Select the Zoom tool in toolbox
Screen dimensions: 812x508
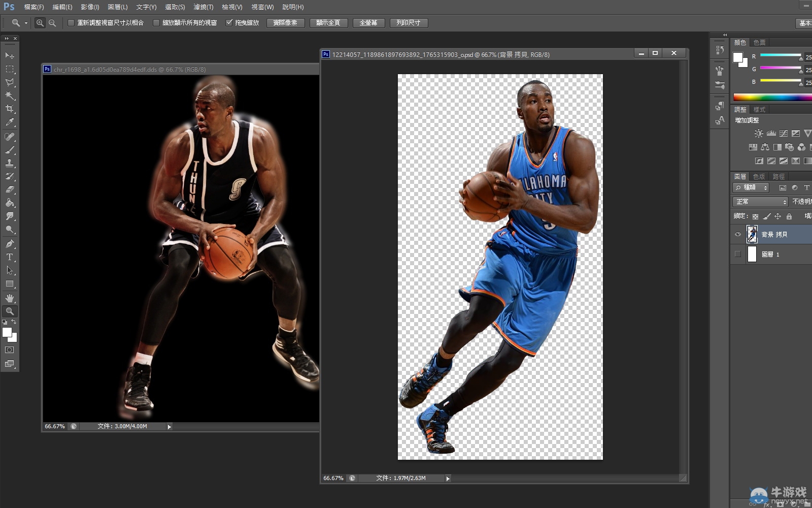click(10, 311)
